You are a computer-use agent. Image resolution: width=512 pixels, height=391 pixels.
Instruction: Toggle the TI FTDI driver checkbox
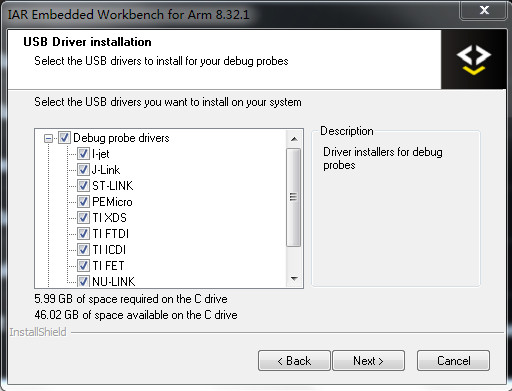(x=83, y=234)
